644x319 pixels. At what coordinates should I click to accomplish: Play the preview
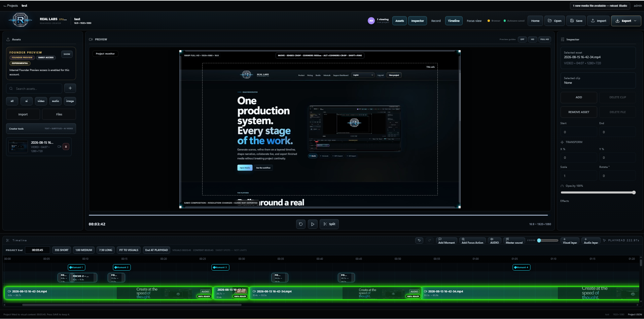tap(313, 224)
